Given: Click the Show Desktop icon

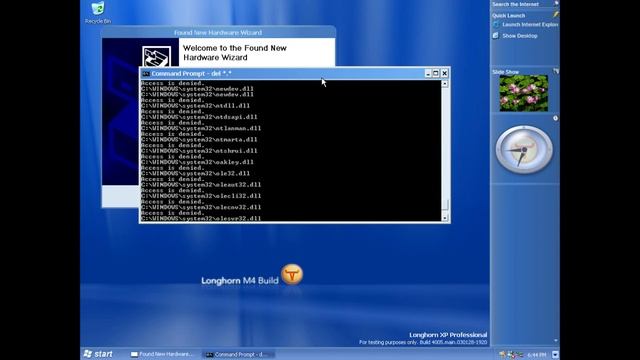Looking at the screenshot, I should 496,36.
